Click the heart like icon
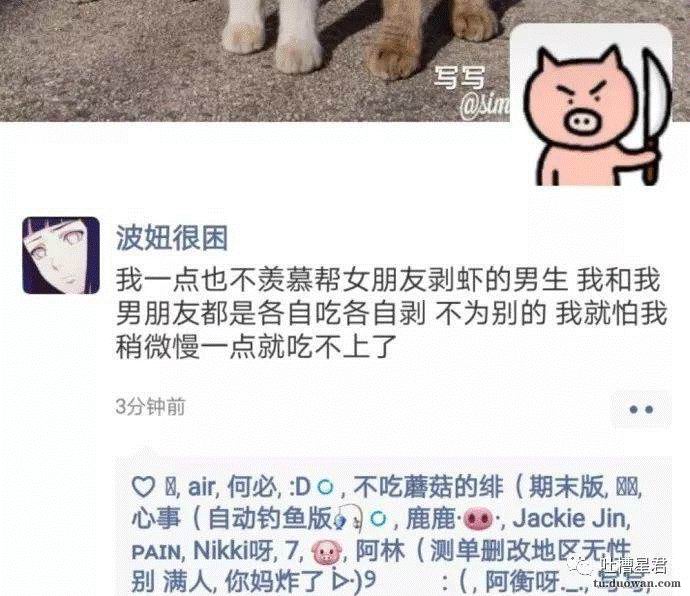 coord(143,487)
